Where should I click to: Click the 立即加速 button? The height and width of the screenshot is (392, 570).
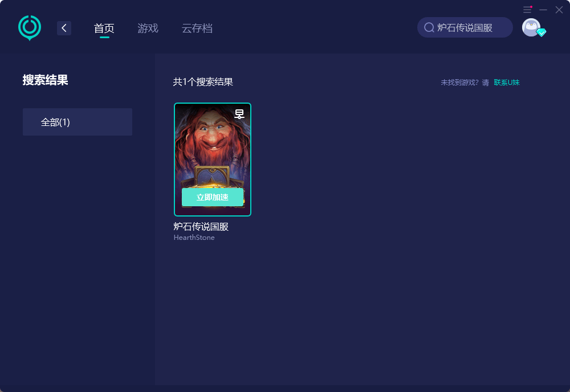[x=213, y=197]
